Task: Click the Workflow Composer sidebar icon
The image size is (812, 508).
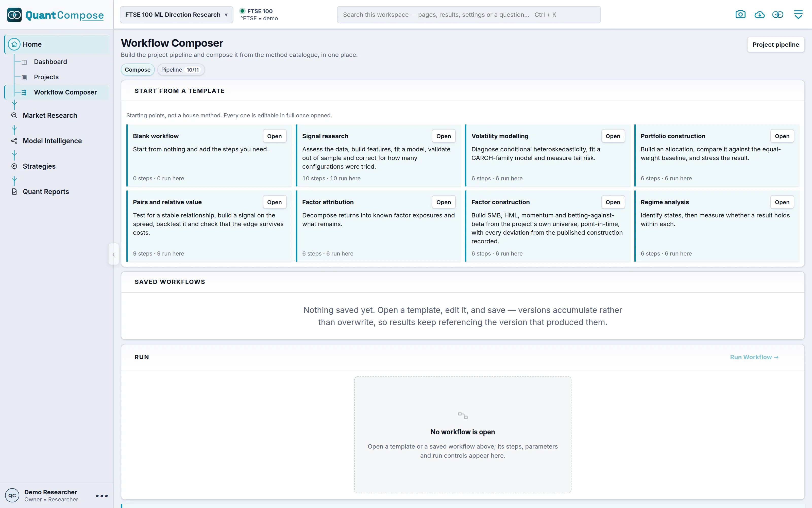Action: pos(24,92)
